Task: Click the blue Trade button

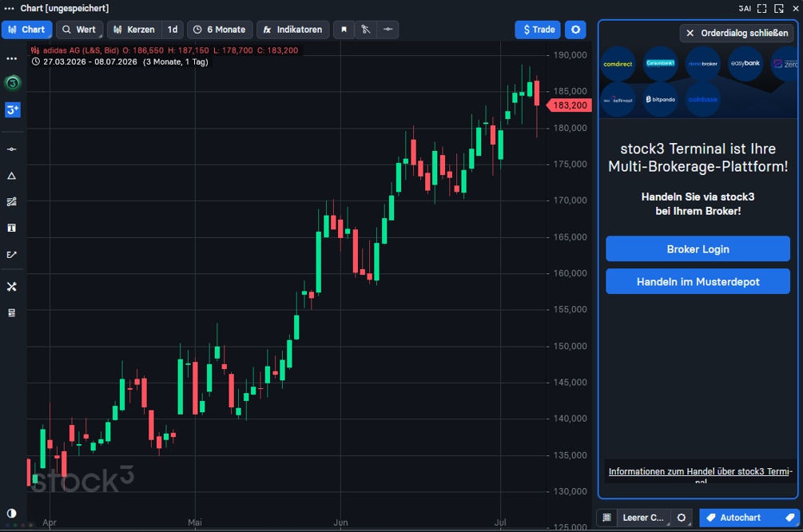Action: pyautogui.click(x=539, y=30)
